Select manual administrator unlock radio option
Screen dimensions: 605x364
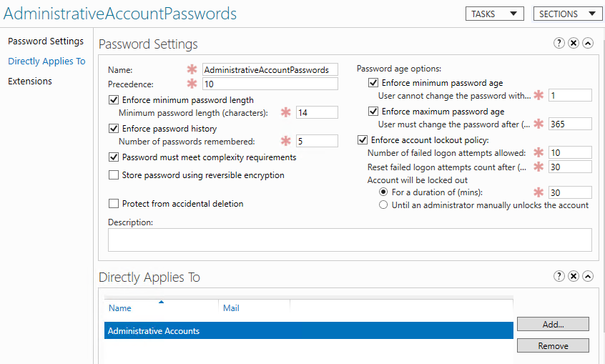tap(384, 205)
